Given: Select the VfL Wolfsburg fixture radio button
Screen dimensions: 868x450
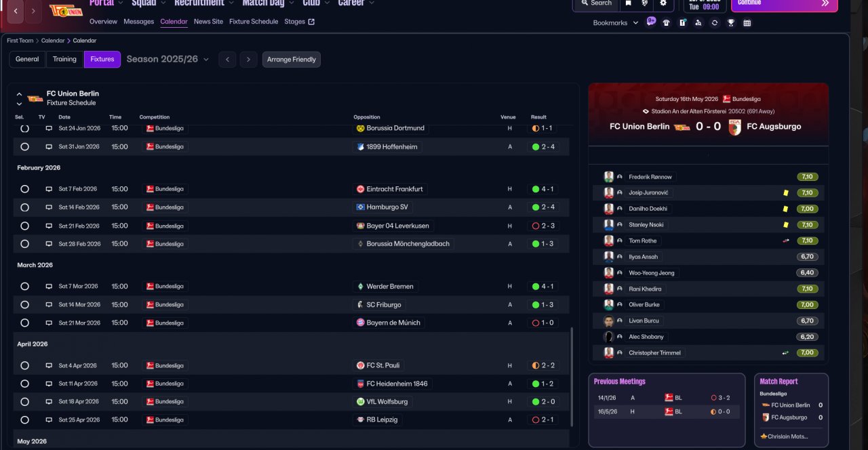Looking at the screenshot, I should pos(25,402).
